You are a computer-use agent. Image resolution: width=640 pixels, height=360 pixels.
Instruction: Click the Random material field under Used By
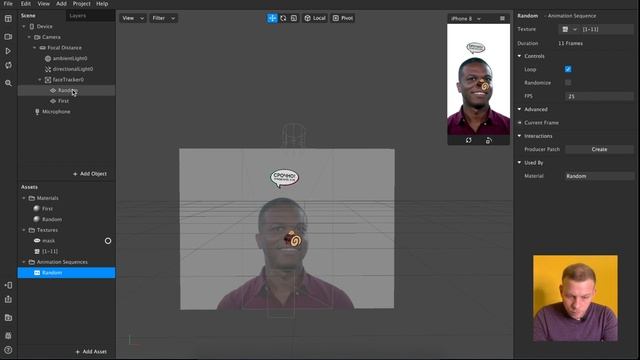599,176
